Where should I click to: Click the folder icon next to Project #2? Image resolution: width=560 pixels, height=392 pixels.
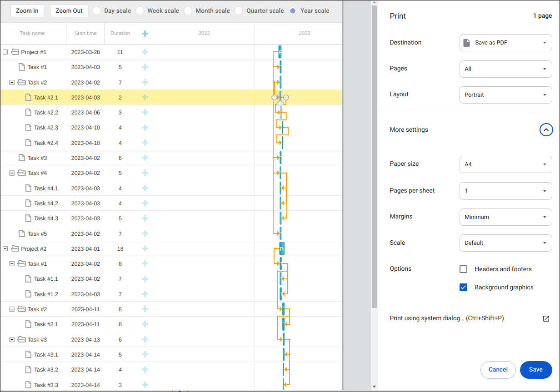point(14,248)
